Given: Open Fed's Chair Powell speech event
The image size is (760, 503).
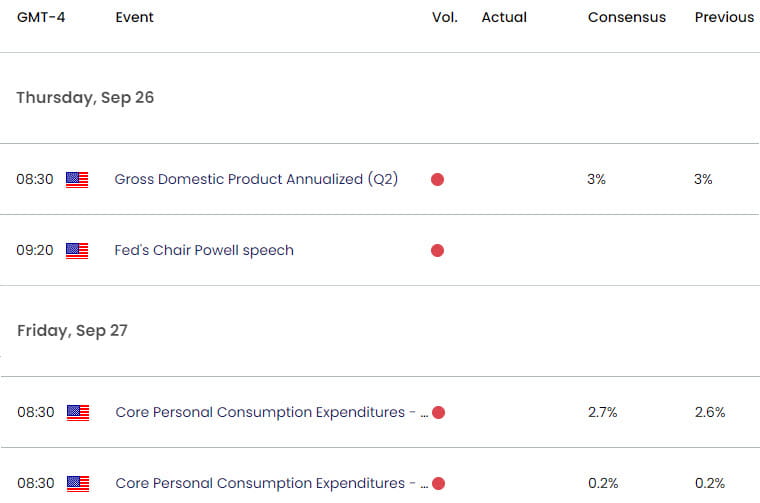Looking at the screenshot, I should point(204,251).
